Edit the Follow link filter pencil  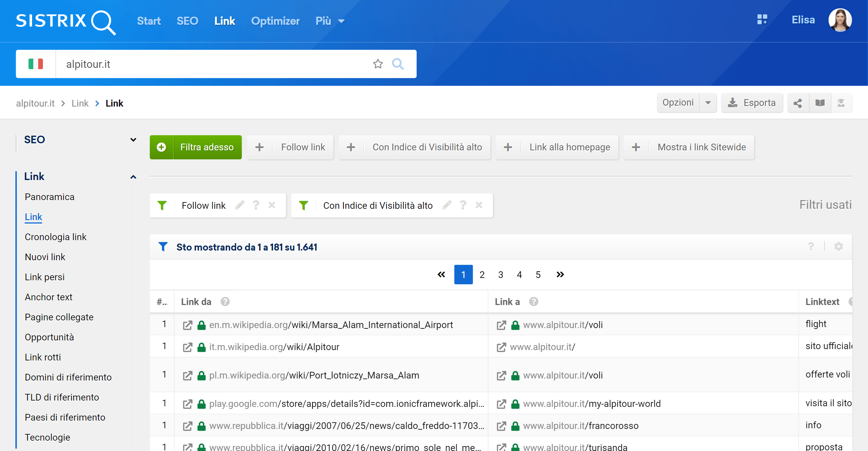coord(240,205)
